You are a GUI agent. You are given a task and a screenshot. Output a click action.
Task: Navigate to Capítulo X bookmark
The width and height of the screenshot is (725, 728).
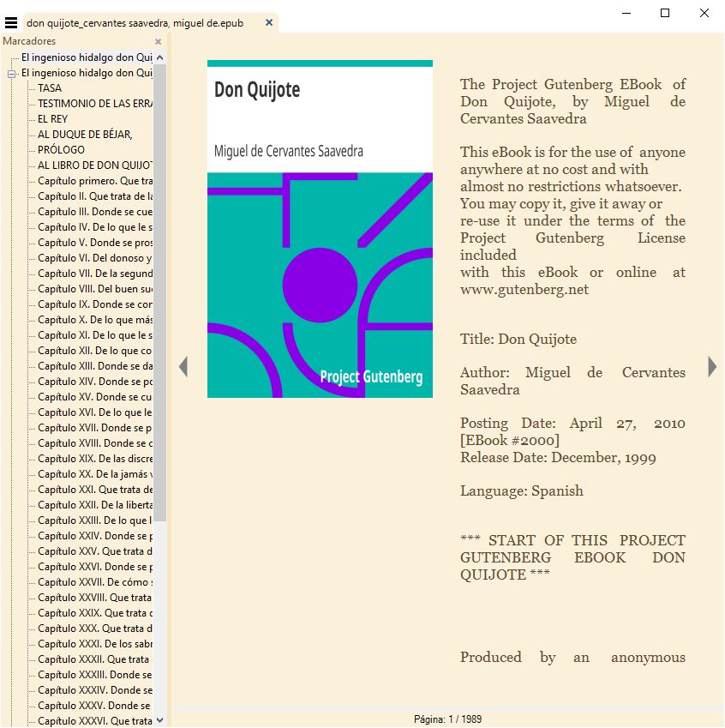pos(94,320)
